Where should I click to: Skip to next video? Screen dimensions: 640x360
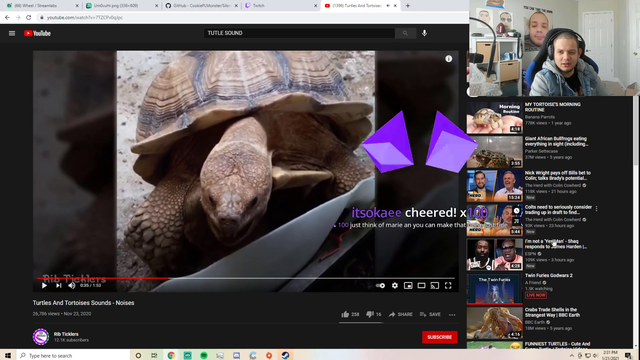coord(58,285)
